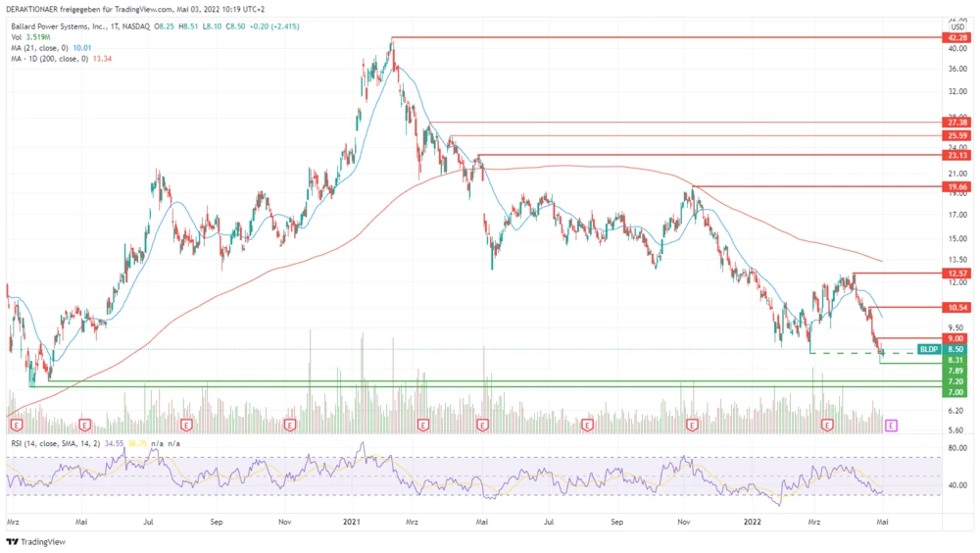Viewport: 980px width, 553px height.
Task: Click the leftmost earnings E marker
Action: [17, 426]
